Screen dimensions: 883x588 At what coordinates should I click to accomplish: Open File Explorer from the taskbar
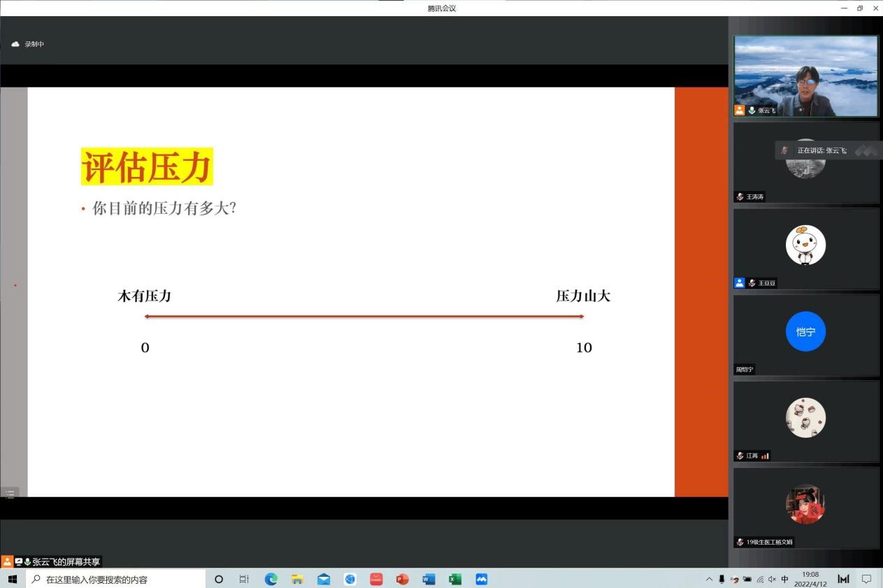point(297,579)
